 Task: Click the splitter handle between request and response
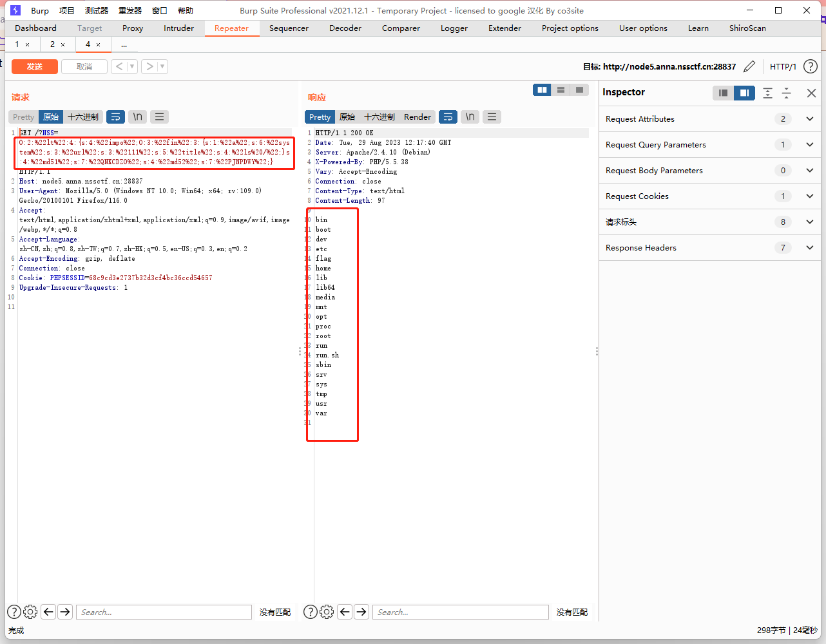tap(300, 351)
